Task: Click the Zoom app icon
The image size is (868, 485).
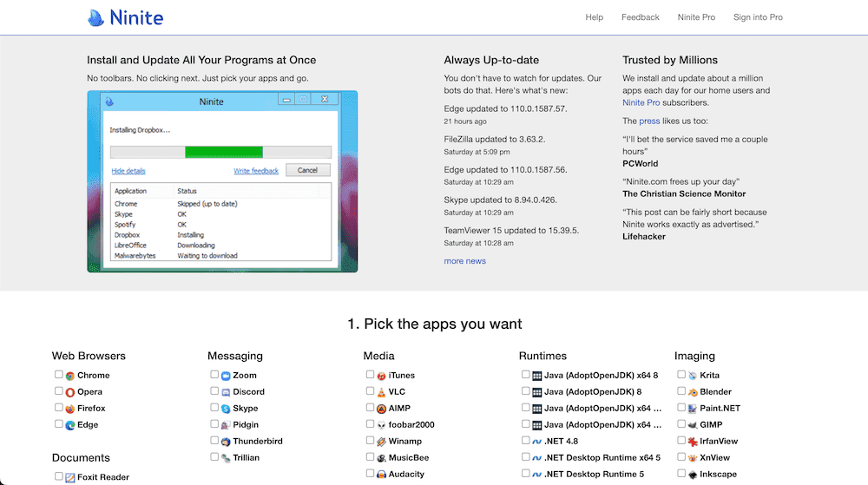Action: click(x=226, y=376)
